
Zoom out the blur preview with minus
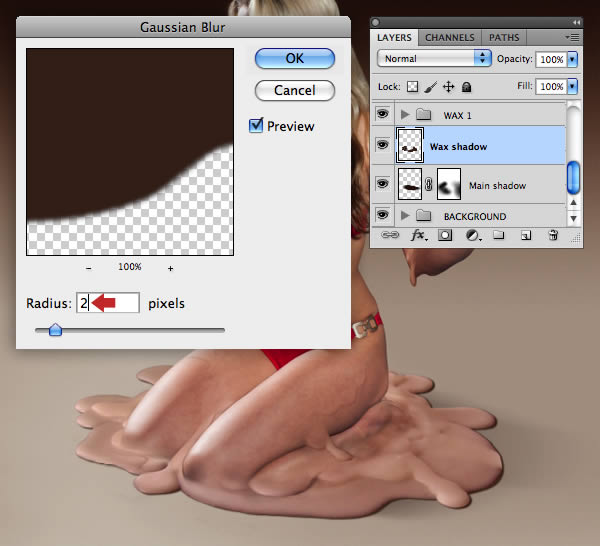pos(88,269)
